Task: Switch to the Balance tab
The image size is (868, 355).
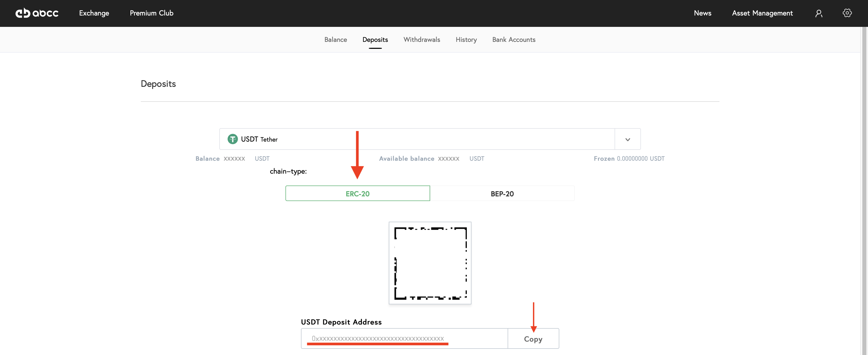Action: (336, 40)
